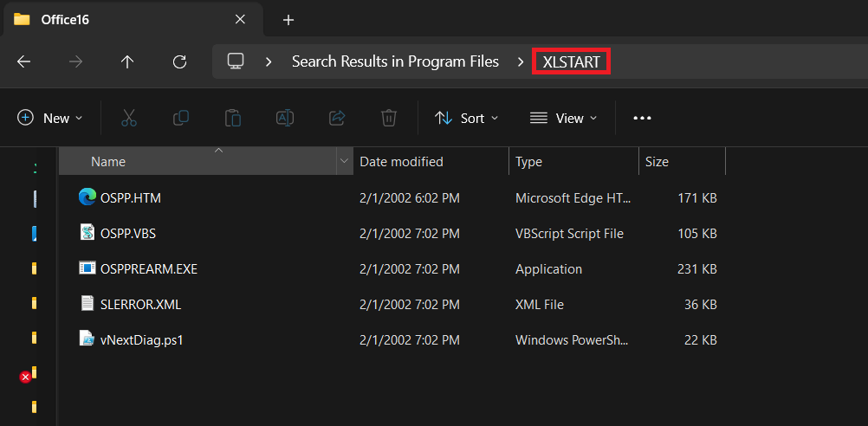Click the Edge icon of OSPP.HTM
The image size is (868, 426).
[87, 197]
